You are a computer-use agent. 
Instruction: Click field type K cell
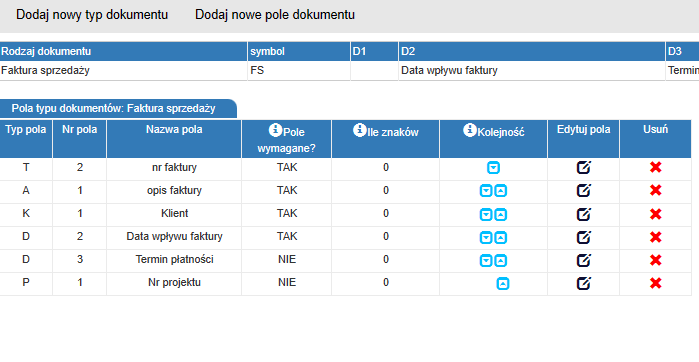tap(26, 214)
